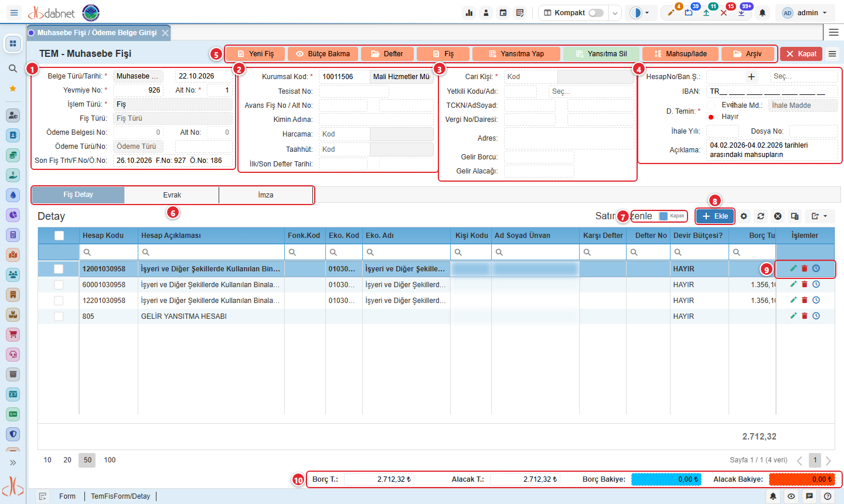Toggle the Kompakt switch
The width and height of the screenshot is (844, 504).
pyautogui.click(x=596, y=13)
